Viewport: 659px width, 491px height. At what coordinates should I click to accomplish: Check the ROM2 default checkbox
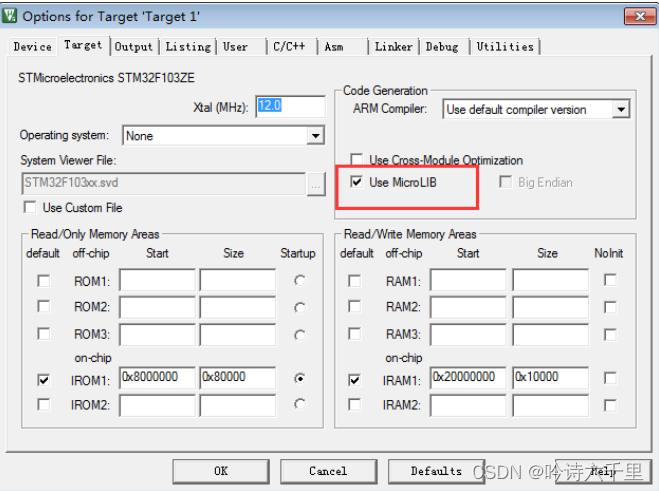44,306
